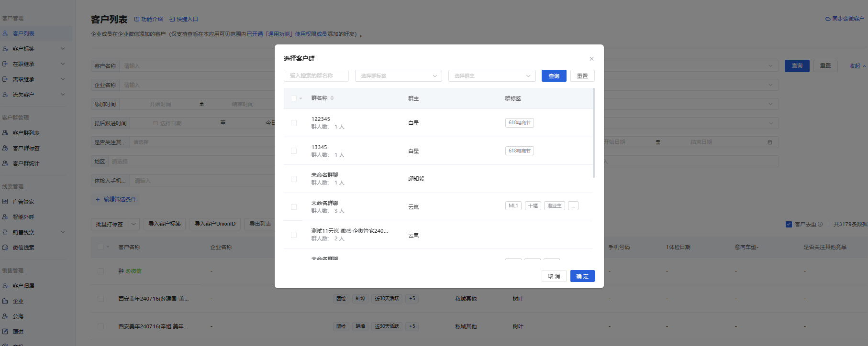Close the 选择客户群 dialog
Image resolution: width=868 pixels, height=346 pixels.
[591, 59]
